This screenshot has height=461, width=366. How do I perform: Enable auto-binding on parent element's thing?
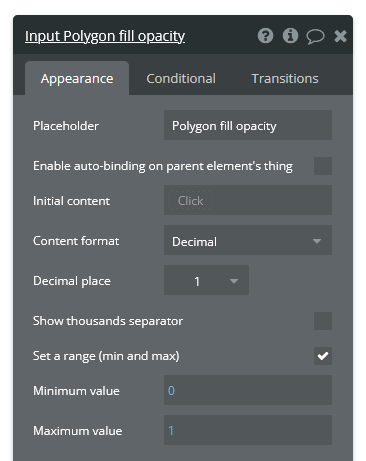[x=323, y=166]
